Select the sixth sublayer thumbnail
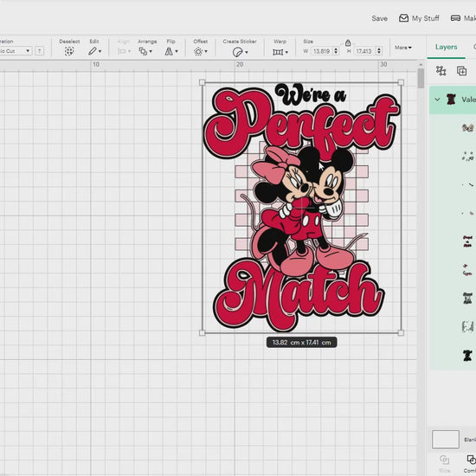Viewport: 476px width, 476px height. coord(467,269)
